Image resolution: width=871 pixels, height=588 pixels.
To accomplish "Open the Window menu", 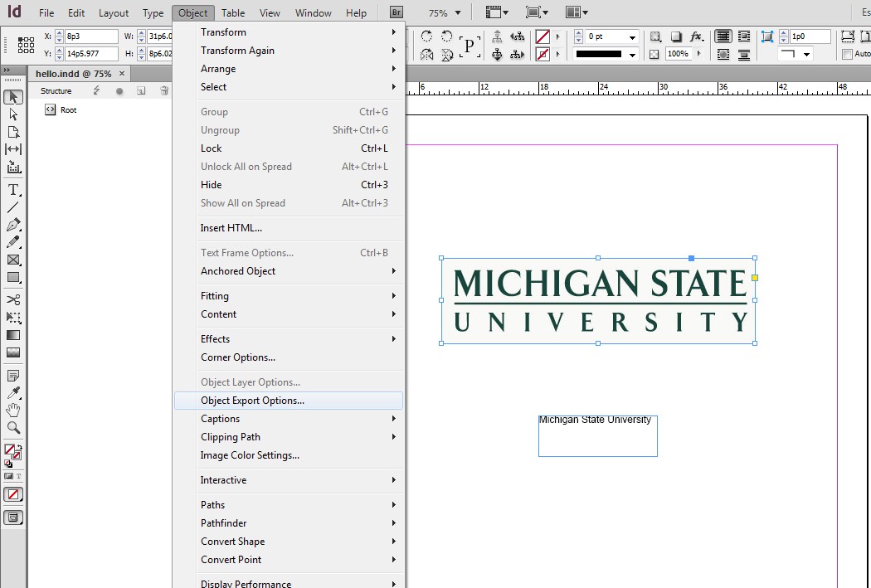I will [x=314, y=12].
